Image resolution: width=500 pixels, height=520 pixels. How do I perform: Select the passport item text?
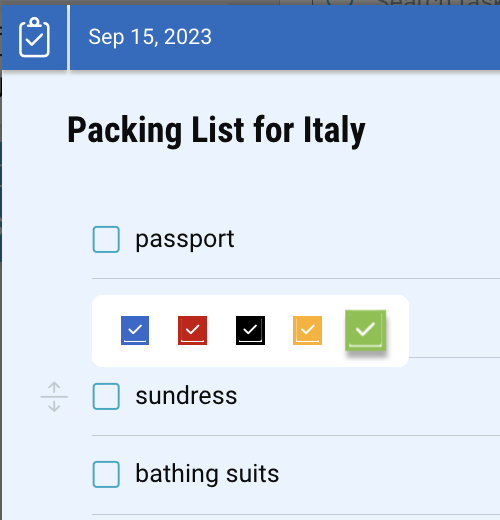[185, 240]
